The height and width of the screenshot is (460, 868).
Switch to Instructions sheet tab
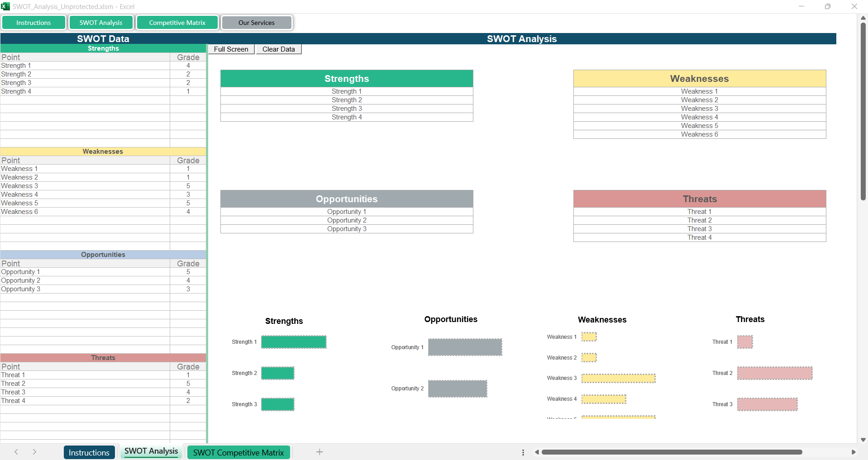(89, 452)
